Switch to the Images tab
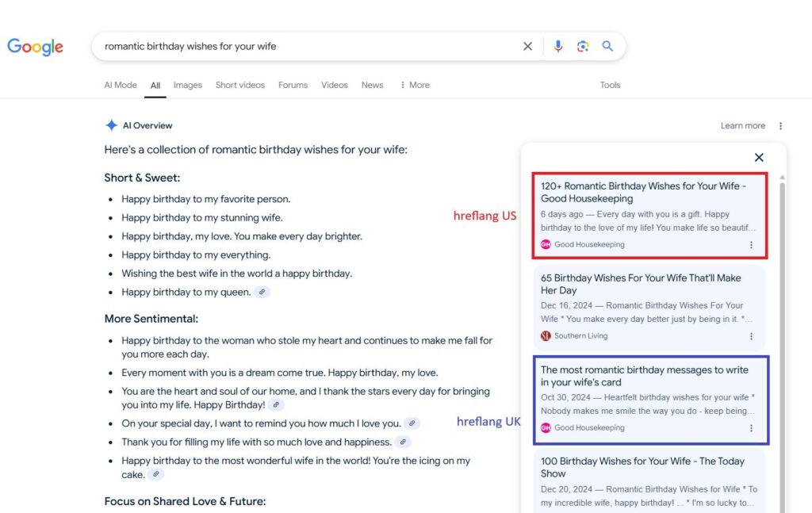The image size is (812, 513). click(187, 86)
